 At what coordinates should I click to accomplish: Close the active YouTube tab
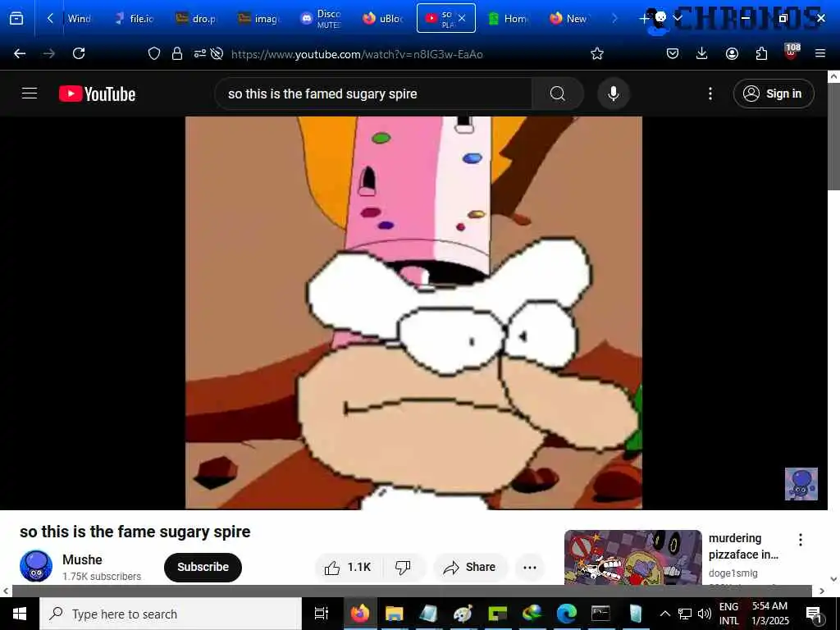462,18
